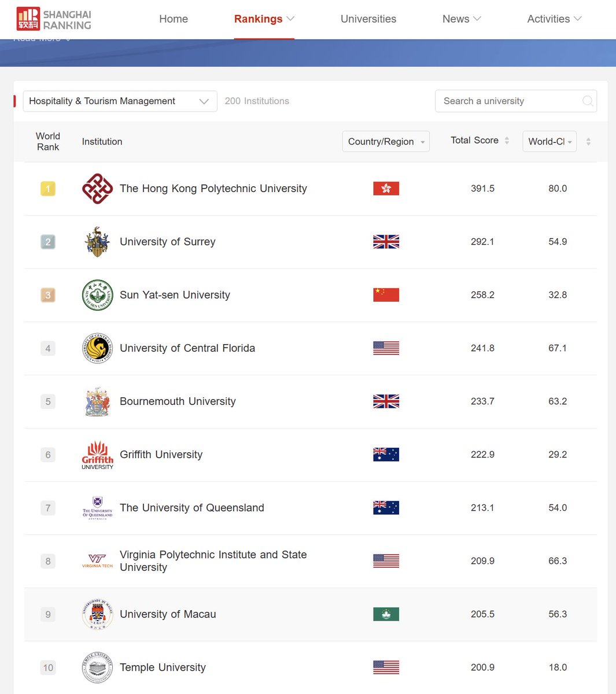This screenshot has width=616, height=694.
Task: Click US flag in Virginia Tech row
Action: (x=386, y=561)
